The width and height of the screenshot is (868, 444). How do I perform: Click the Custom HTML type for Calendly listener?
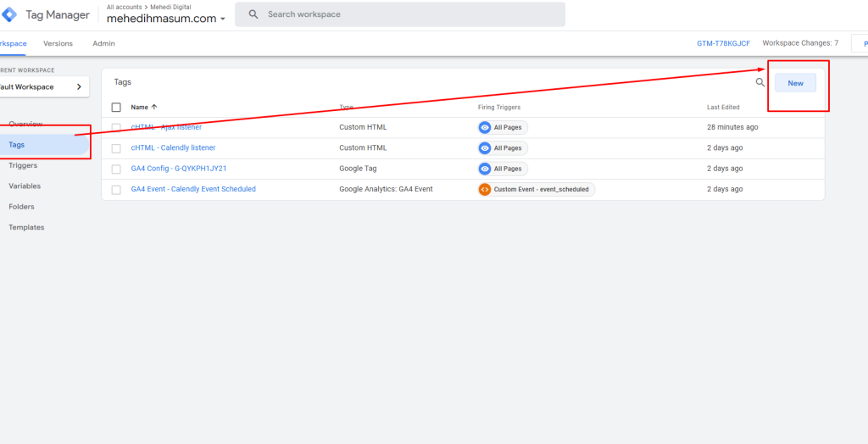[x=363, y=147]
